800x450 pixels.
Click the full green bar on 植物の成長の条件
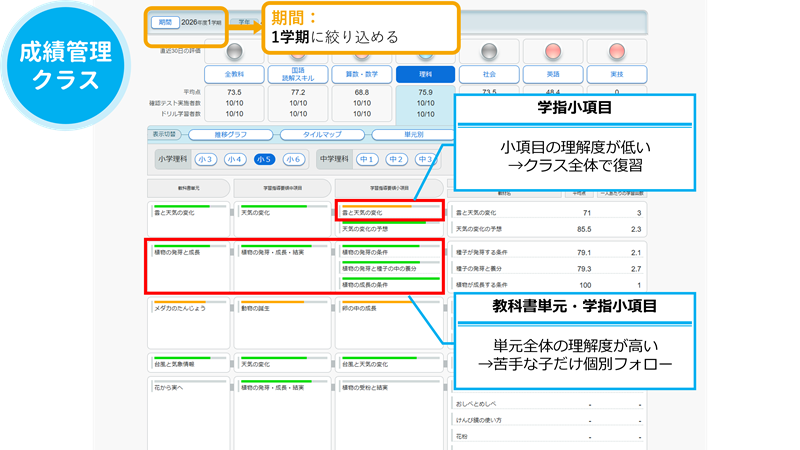[391, 279]
